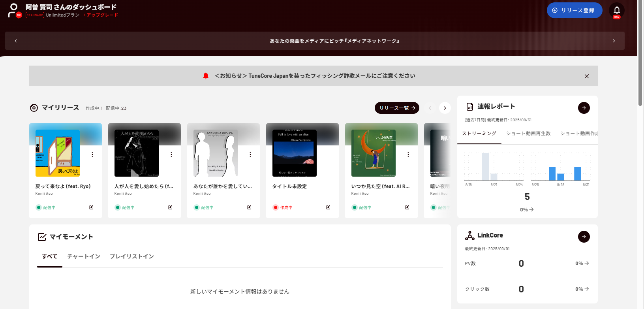Open three-dot menu on 戻って来なよ card
Screen dimensions: 644x309
[x=92, y=154]
